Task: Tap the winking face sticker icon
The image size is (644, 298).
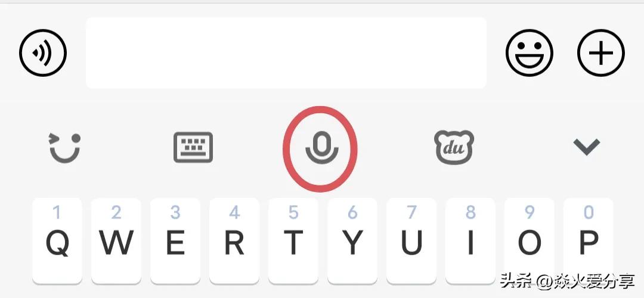Action: 65,148
